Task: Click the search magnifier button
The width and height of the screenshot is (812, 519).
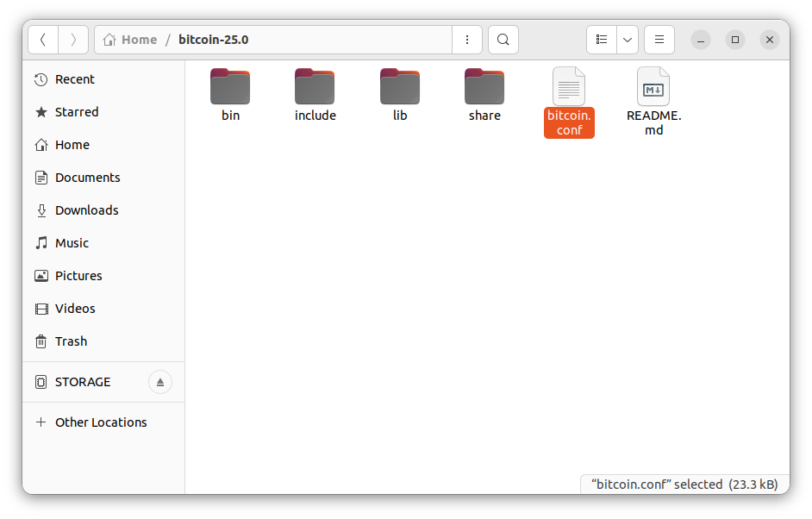Action: [503, 40]
